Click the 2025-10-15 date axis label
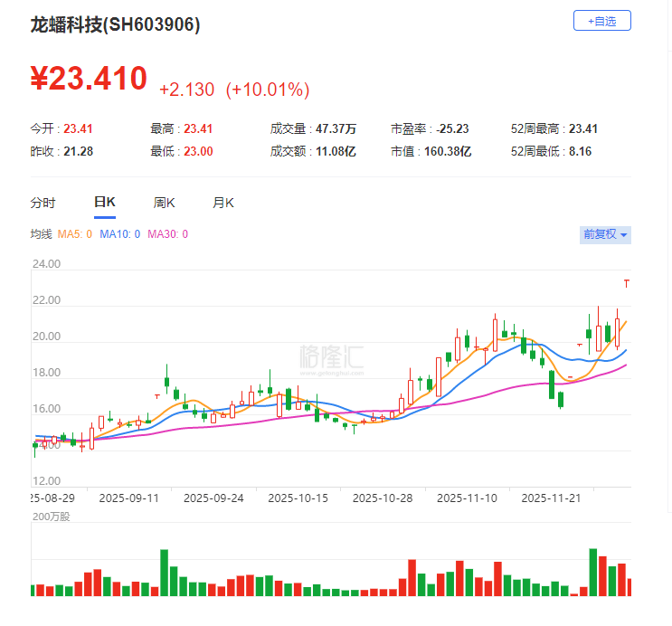Image resolution: width=672 pixels, height=626 pixels. (298, 498)
